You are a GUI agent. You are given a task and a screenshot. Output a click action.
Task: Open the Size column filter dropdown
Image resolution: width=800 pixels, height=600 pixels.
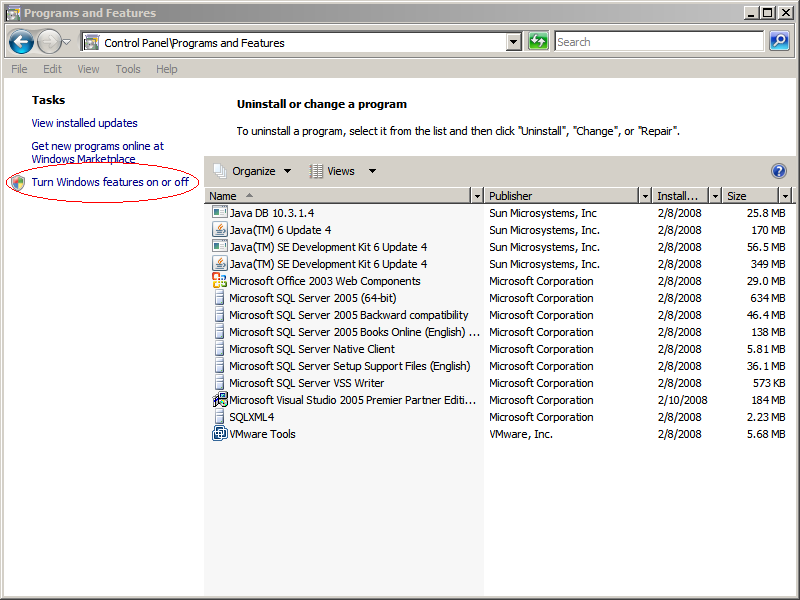[786, 196]
